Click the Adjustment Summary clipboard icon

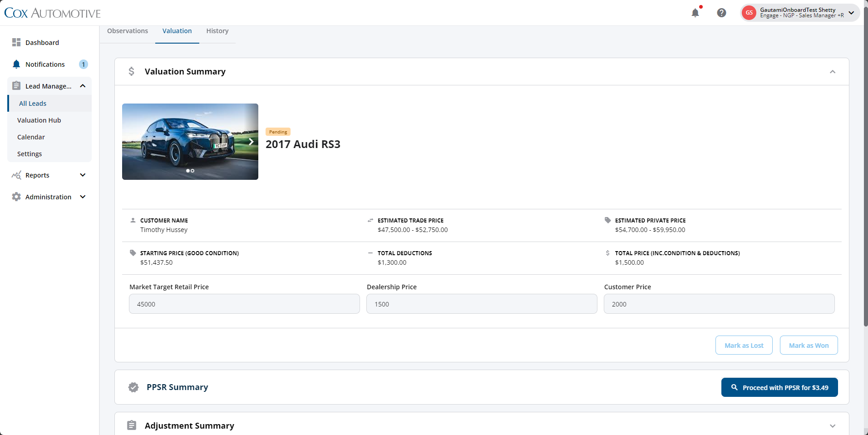click(x=132, y=425)
